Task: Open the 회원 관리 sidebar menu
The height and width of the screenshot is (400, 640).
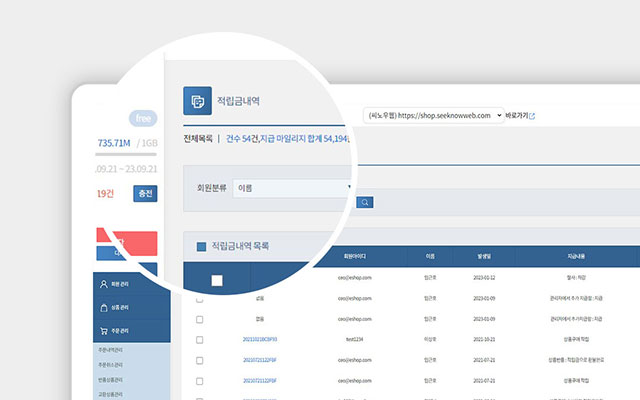Action: pos(125,284)
